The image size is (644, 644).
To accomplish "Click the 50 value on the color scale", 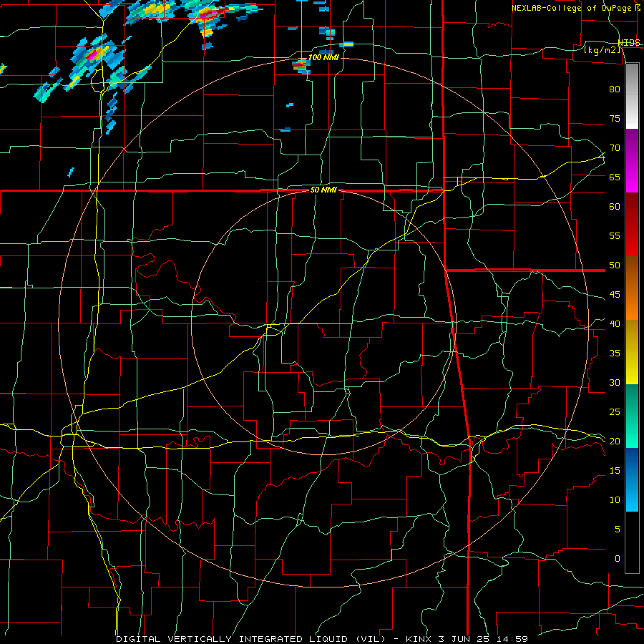I will point(615,265).
